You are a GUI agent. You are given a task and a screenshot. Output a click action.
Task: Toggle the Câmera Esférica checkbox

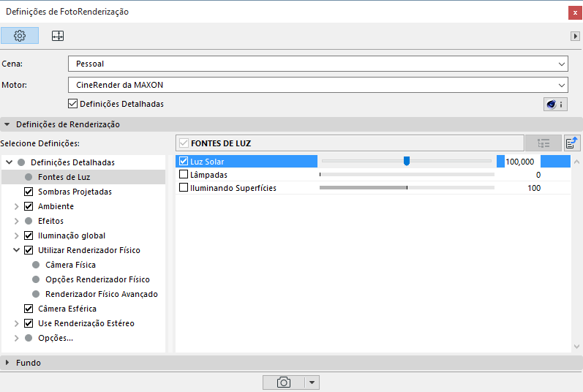[x=29, y=309]
